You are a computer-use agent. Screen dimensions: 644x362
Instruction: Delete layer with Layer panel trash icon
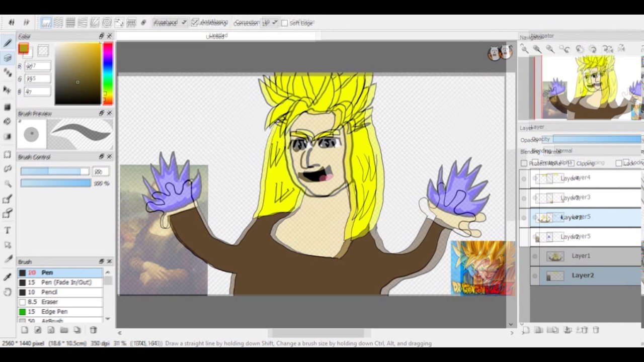pos(596,330)
